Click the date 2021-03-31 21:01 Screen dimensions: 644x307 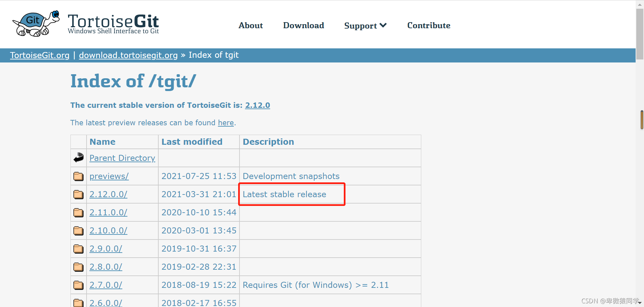pyautogui.click(x=199, y=194)
